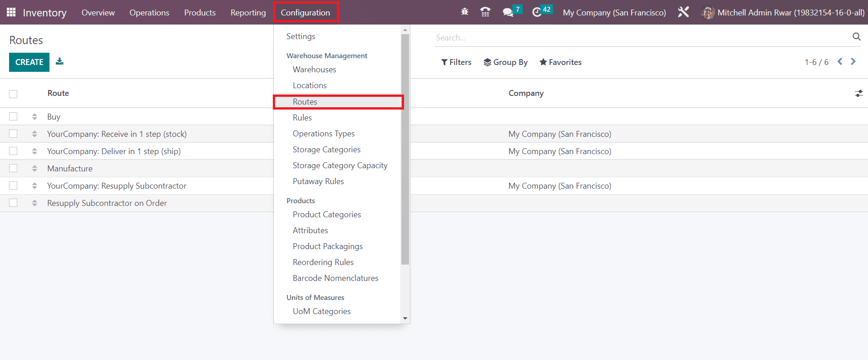Choose Putaway Rules from the menu

(x=318, y=181)
